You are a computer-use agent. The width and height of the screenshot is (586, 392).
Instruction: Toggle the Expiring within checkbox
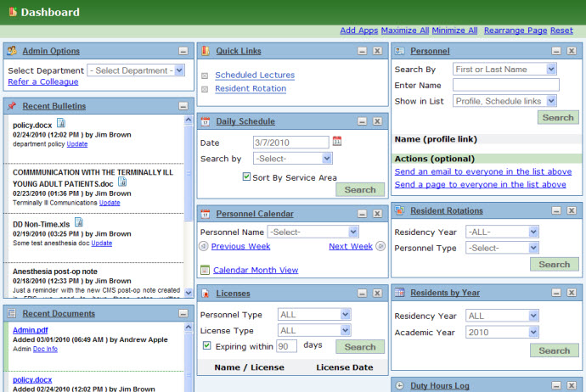[x=206, y=345]
